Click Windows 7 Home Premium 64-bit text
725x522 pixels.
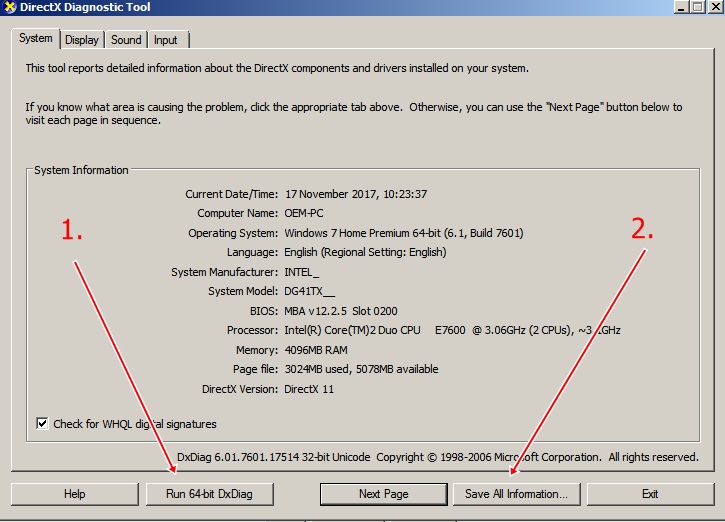362,233
